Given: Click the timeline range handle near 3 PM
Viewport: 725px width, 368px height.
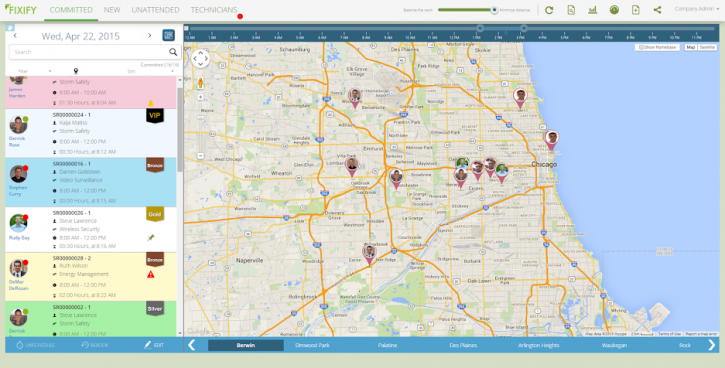Looking at the screenshot, I should 523,29.
